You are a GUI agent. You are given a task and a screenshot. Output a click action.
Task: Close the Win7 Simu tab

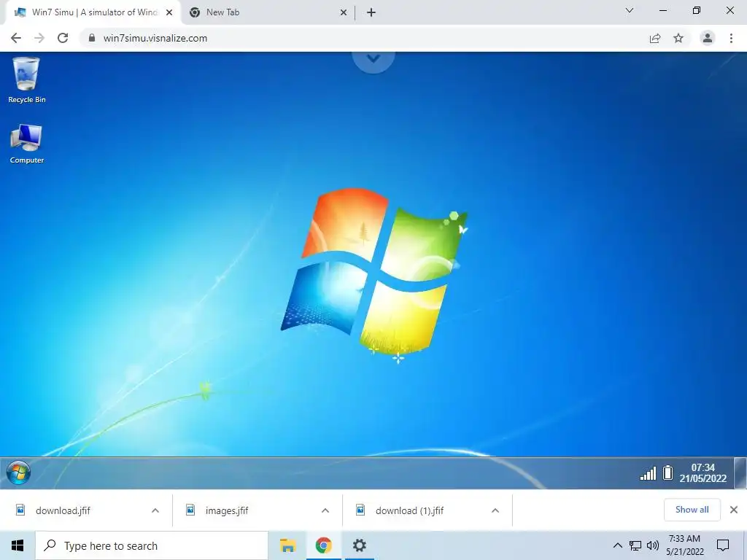click(x=169, y=12)
